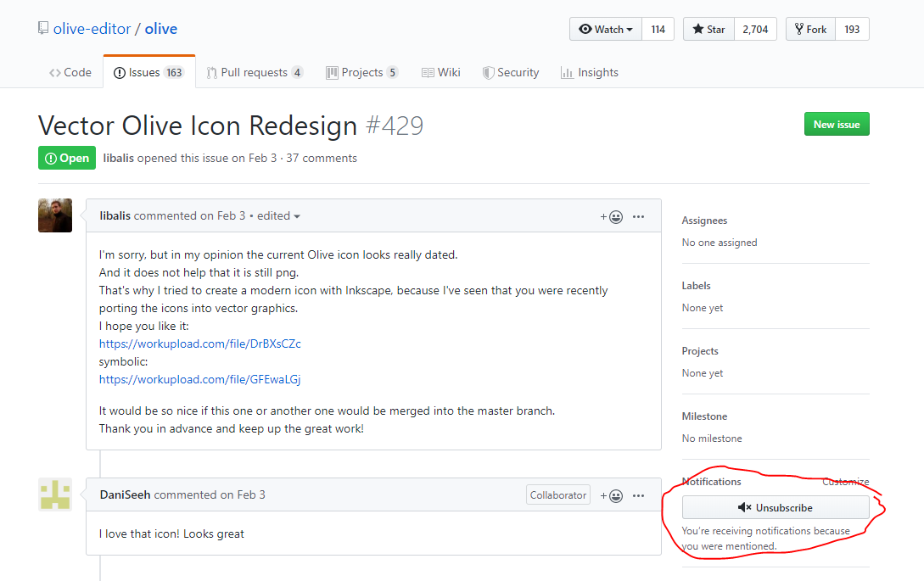View the 2,704 stargazers count

tap(755, 29)
